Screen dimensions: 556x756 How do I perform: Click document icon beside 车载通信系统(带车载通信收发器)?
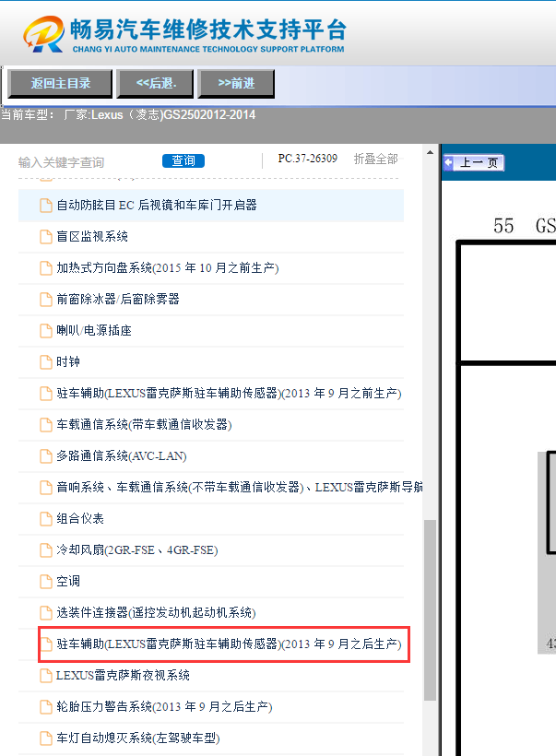click(46, 425)
